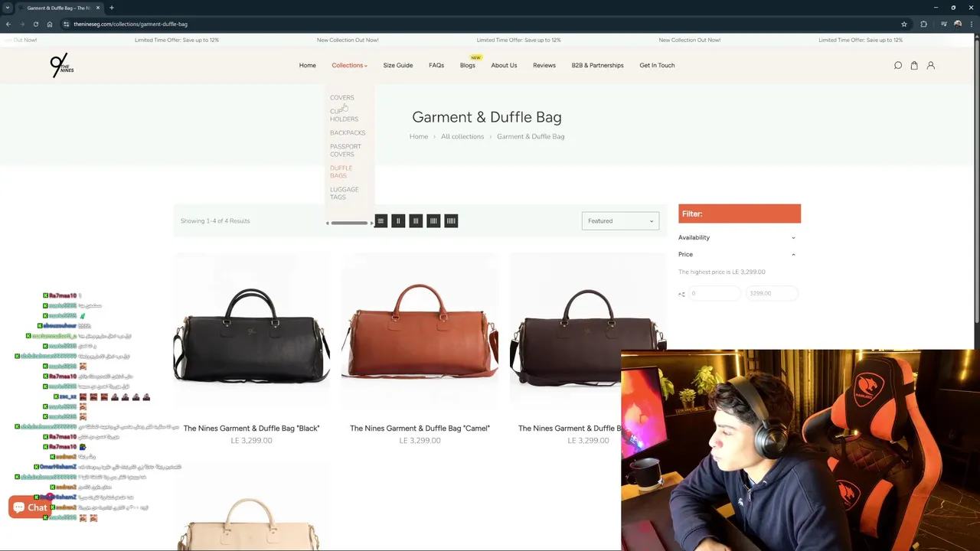
Task: Click the horizontal scrollbar under Collections submenu
Action: click(349, 223)
